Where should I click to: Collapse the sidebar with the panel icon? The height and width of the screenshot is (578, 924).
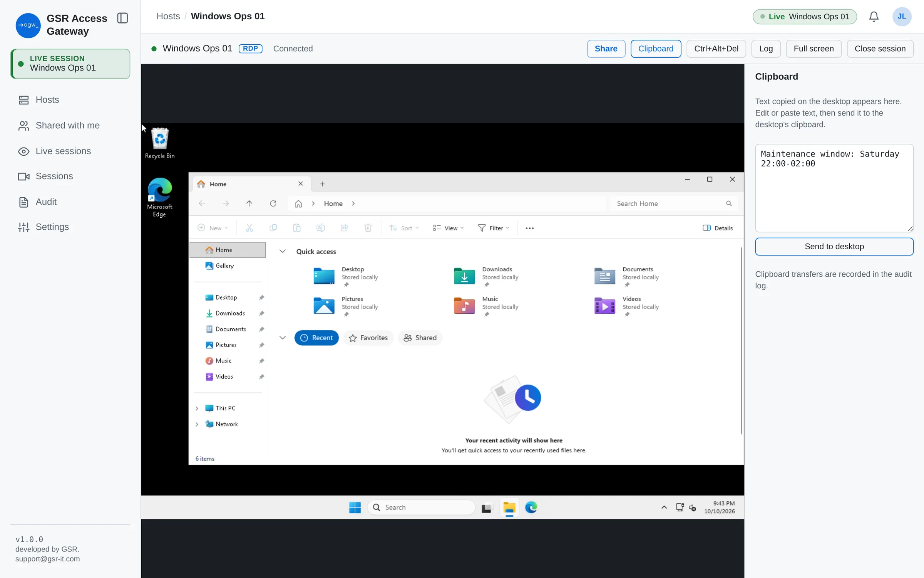122,18
